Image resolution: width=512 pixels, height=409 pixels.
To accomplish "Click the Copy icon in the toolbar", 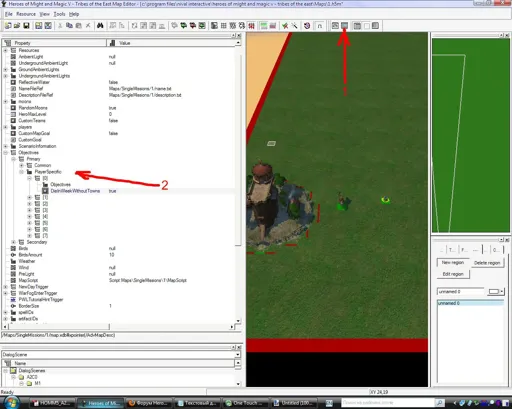I will click(x=69, y=26).
